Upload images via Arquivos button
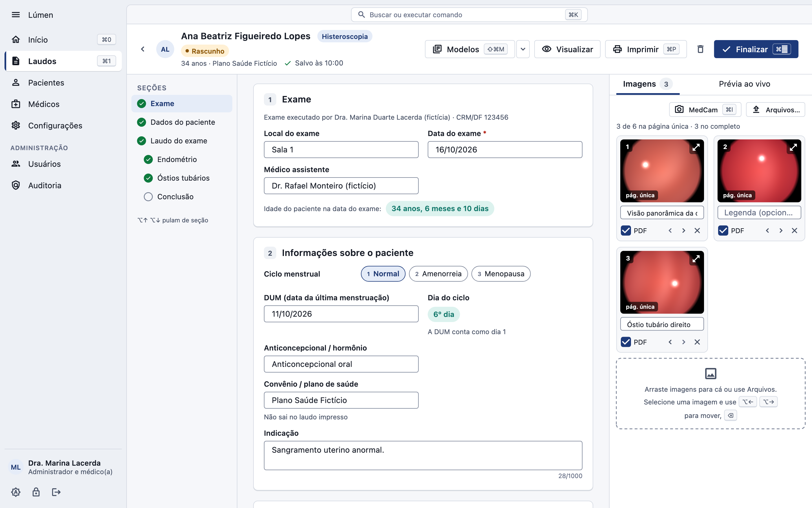Viewport: 812px width, 508px height. pos(775,110)
